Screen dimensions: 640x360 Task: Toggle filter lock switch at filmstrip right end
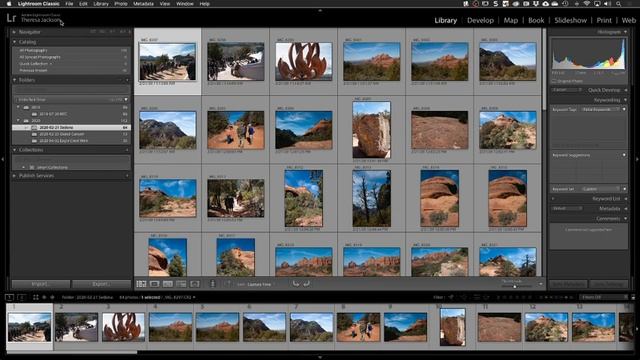coord(633,297)
